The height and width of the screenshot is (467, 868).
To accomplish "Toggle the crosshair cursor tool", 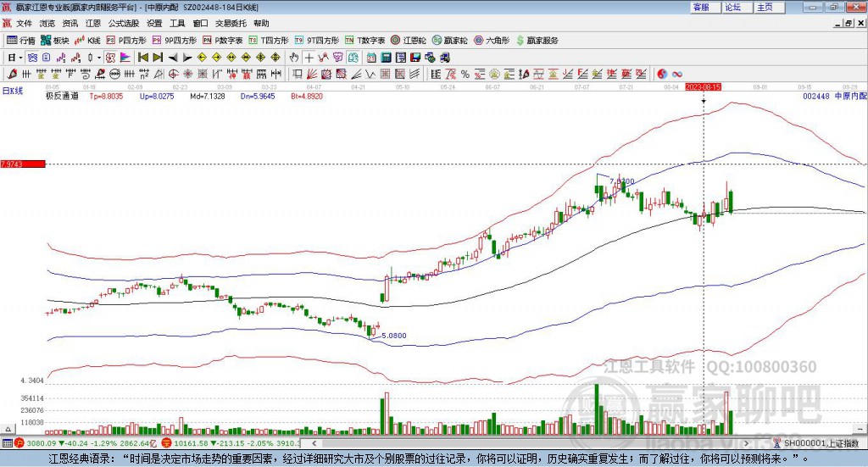I will tap(309, 58).
